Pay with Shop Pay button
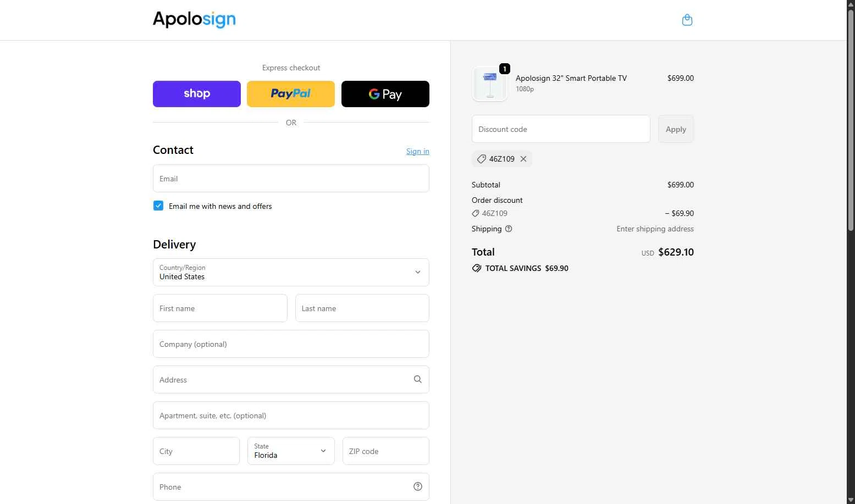 click(x=197, y=94)
